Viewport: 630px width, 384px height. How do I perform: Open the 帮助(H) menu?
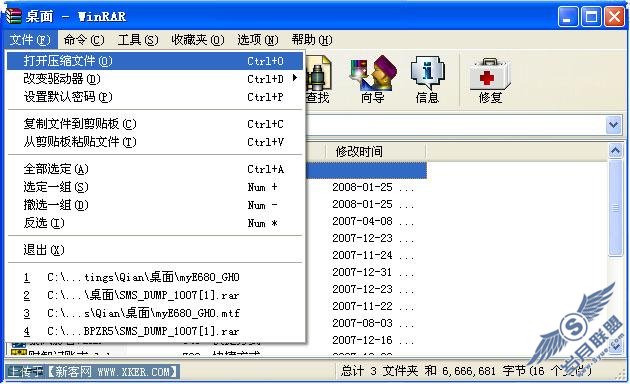coord(312,40)
